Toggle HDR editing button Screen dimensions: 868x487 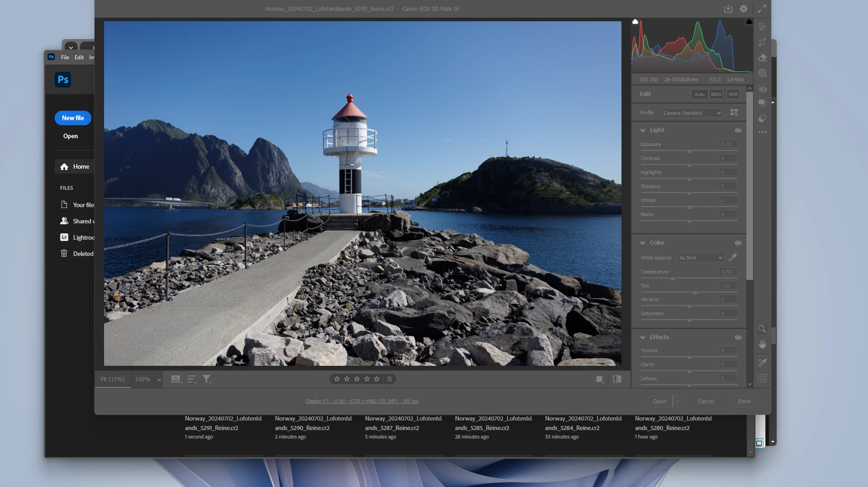[733, 94]
